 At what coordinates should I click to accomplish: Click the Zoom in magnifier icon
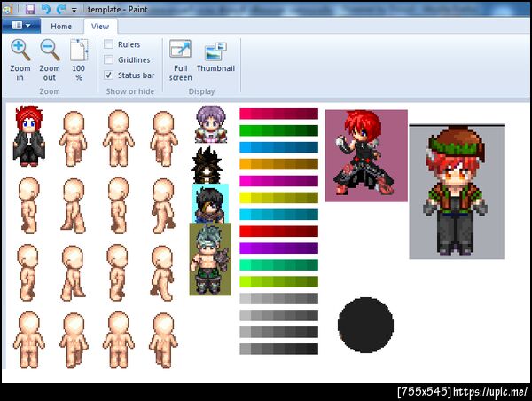pyautogui.click(x=20, y=50)
